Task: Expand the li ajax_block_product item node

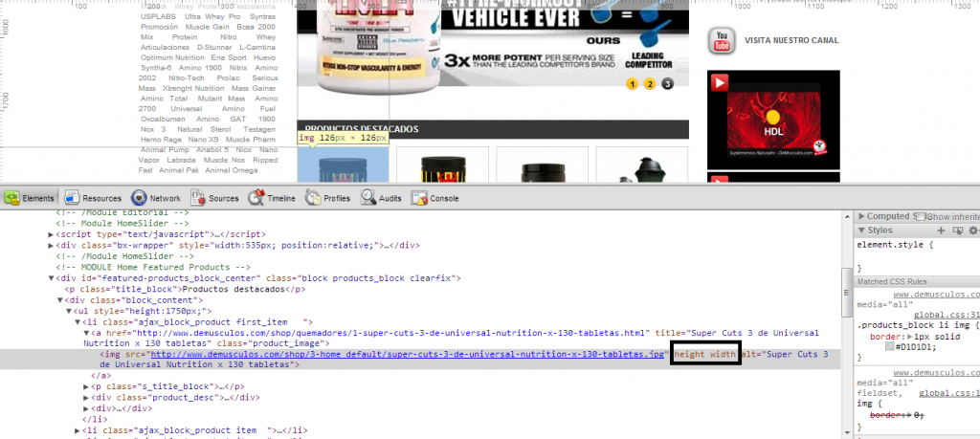Action: pyautogui.click(x=78, y=430)
